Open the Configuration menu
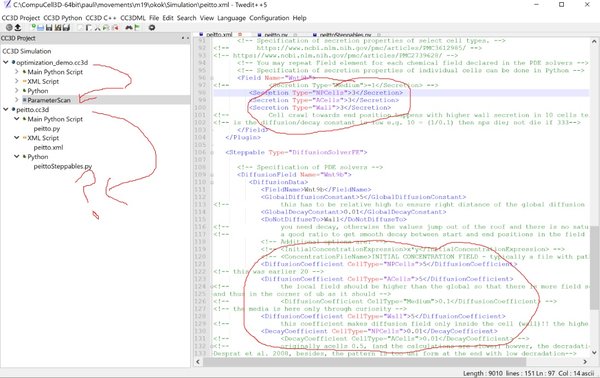 [x=269, y=18]
